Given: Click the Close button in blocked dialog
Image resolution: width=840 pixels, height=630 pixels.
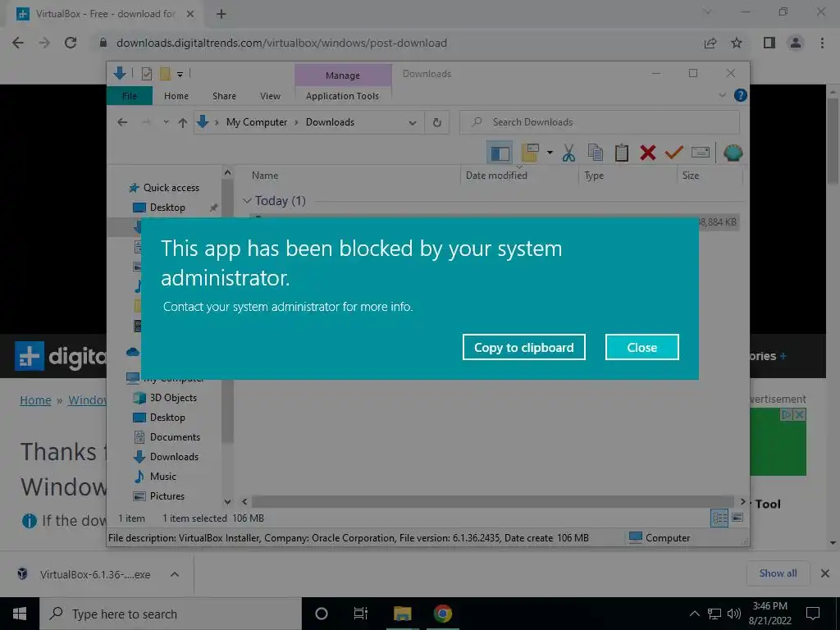Looking at the screenshot, I should pos(641,347).
